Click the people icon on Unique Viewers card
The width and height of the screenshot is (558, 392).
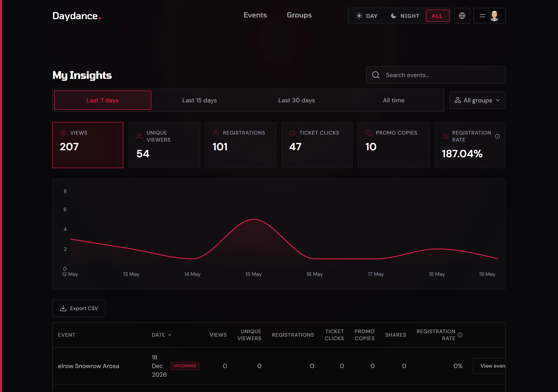click(139, 136)
